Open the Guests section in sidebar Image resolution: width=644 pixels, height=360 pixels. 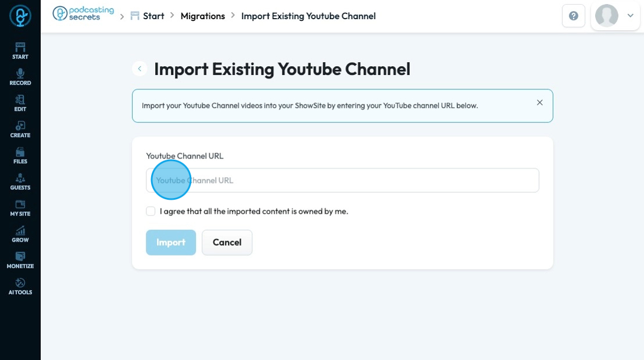20,182
